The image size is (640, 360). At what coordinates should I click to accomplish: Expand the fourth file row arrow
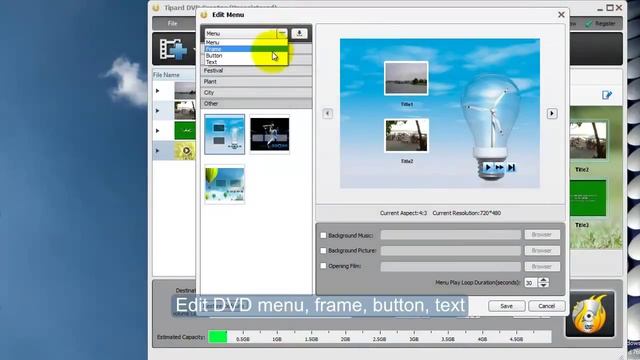(158, 151)
